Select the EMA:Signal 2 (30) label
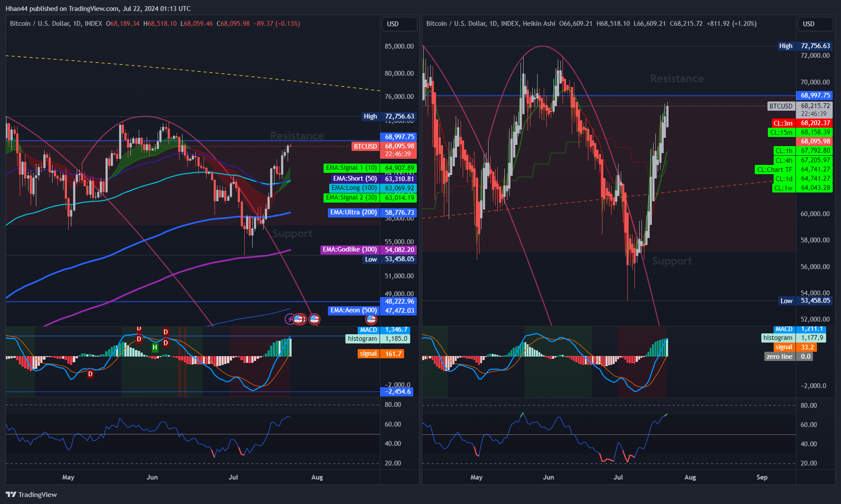Image resolution: width=841 pixels, height=504 pixels. pos(351,198)
